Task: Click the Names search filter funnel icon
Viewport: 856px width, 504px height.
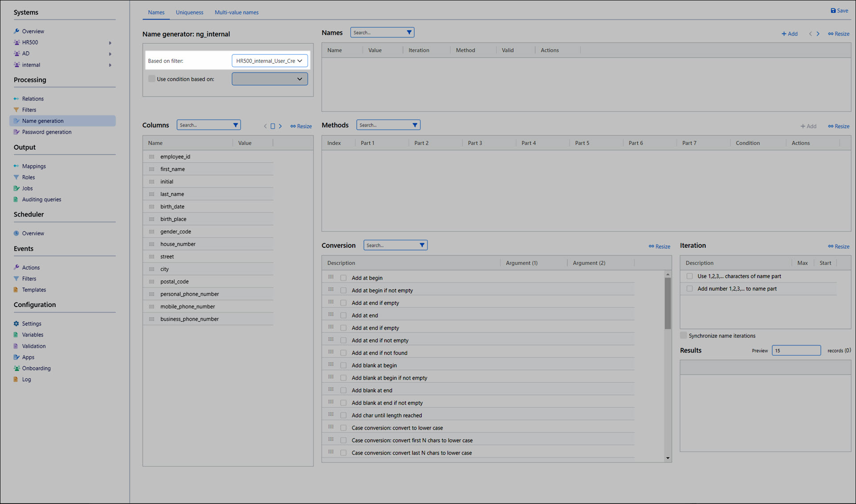Action: [409, 33]
